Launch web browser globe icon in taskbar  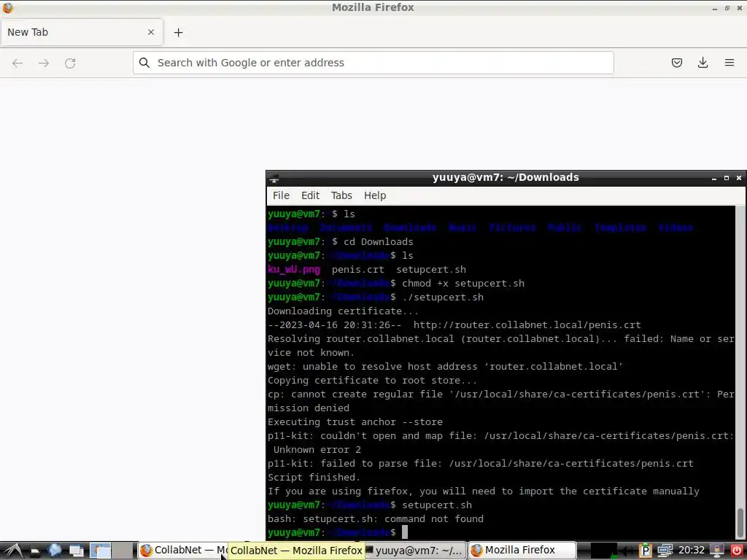[54, 551]
